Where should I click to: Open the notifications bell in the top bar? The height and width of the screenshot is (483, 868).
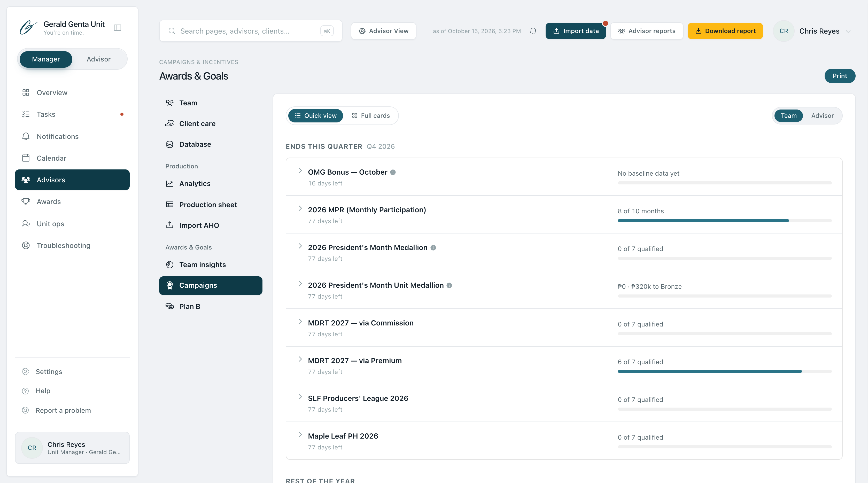533,31
